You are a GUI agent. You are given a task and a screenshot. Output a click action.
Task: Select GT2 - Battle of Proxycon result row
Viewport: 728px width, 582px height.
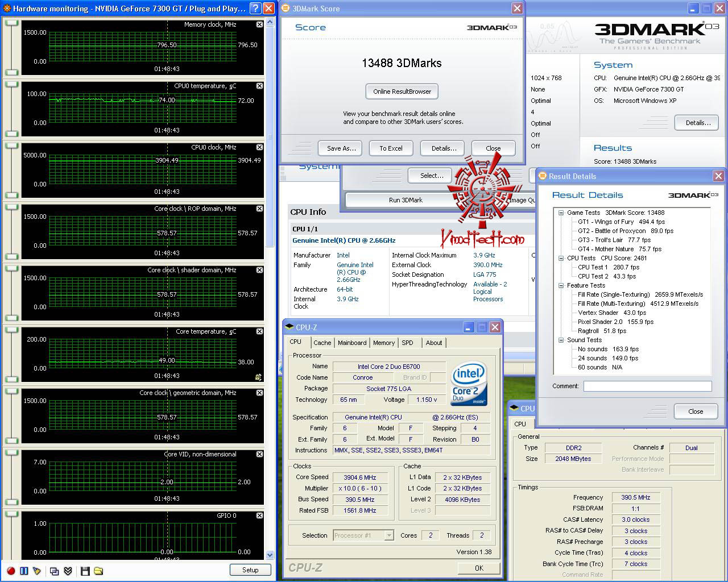point(626,231)
